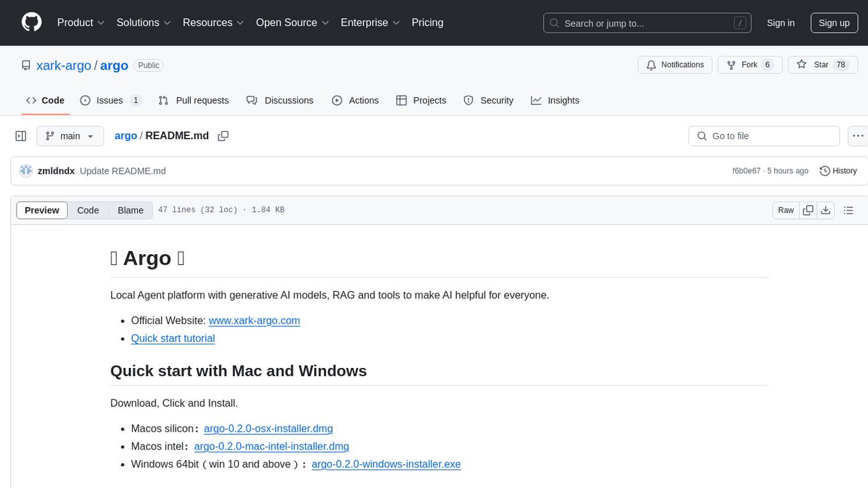Expand the Solutions menu
This screenshot has height=488, width=868.
click(x=144, y=22)
